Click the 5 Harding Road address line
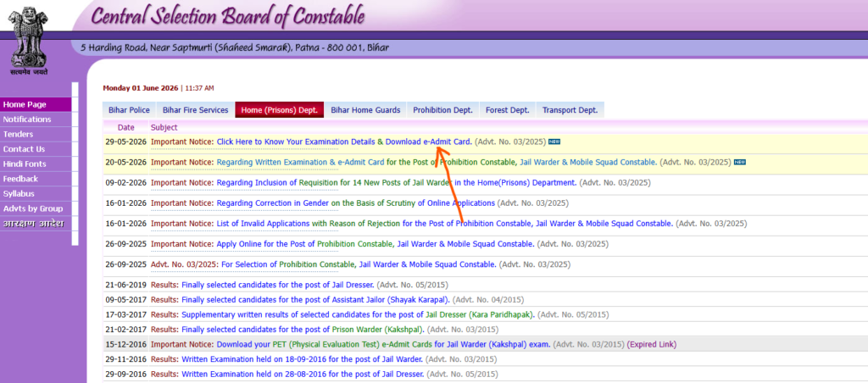This screenshot has height=383, width=868. (235, 48)
